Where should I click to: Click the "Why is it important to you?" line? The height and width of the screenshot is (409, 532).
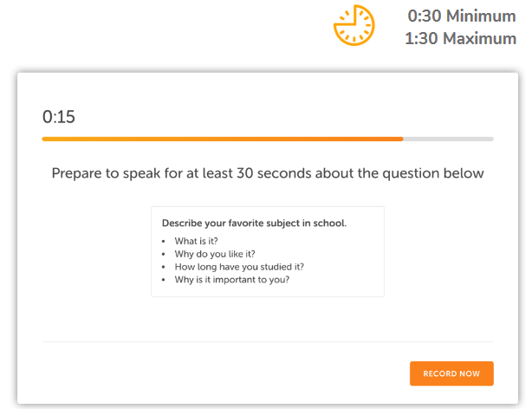(x=232, y=280)
